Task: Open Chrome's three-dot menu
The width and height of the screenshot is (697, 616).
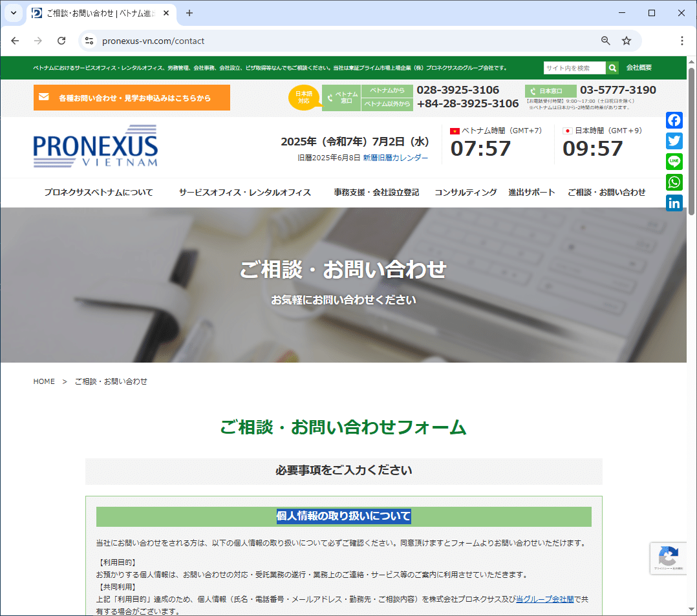Action: pyautogui.click(x=682, y=40)
